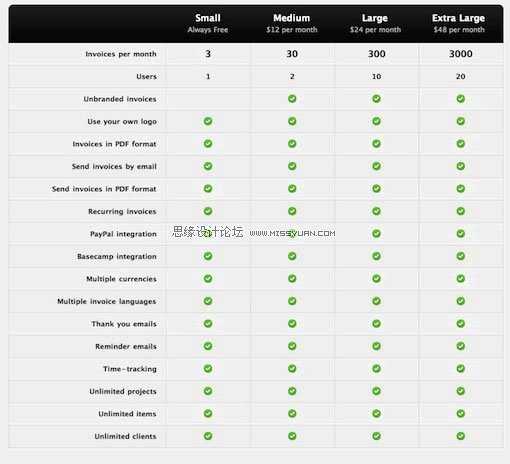Image resolution: width=510 pixels, height=464 pixels.
Task: Click PayPal integration checkmark in Extra Large column
Action: point(461,234)
